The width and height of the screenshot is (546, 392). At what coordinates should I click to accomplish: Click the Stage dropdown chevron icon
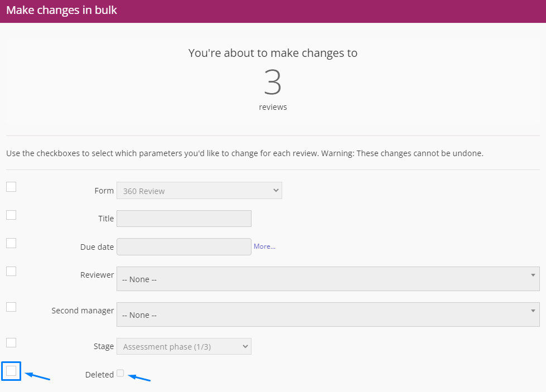(x=245, y=346)
